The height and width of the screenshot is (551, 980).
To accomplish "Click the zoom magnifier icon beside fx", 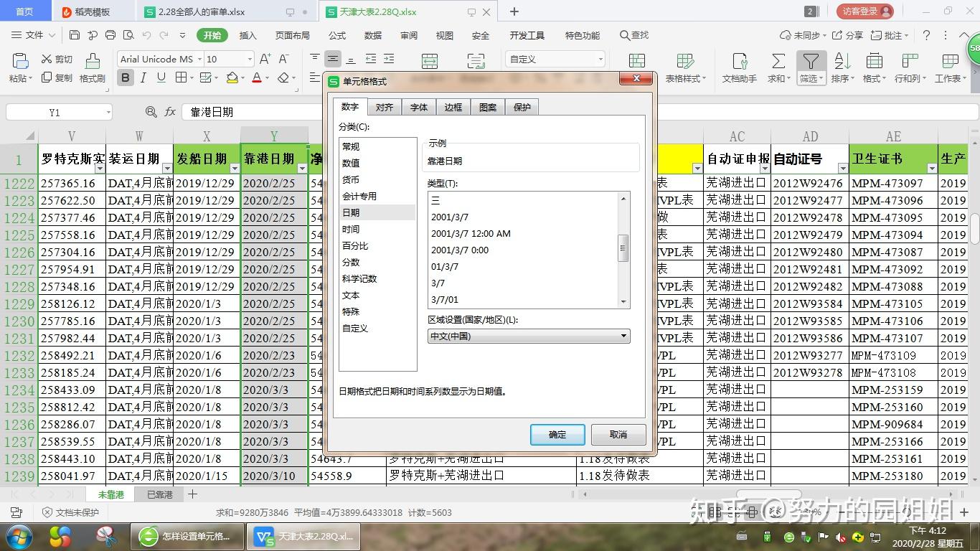I will click(x=151, y=112).
